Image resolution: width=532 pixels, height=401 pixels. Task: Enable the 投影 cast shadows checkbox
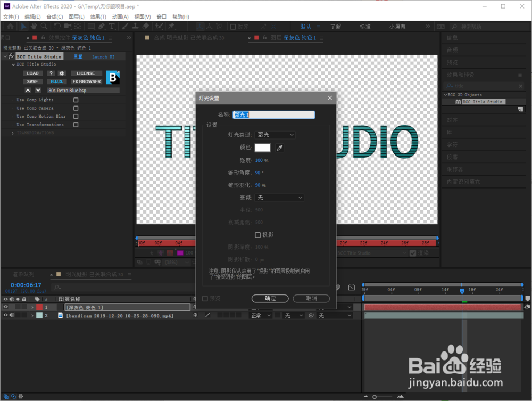(257, 235)
